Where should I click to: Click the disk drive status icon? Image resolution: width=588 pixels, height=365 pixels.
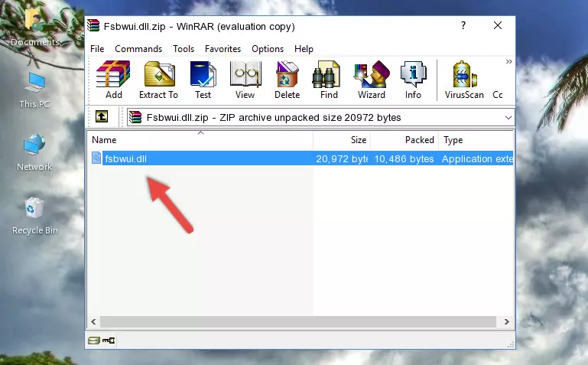click(94, 341)
